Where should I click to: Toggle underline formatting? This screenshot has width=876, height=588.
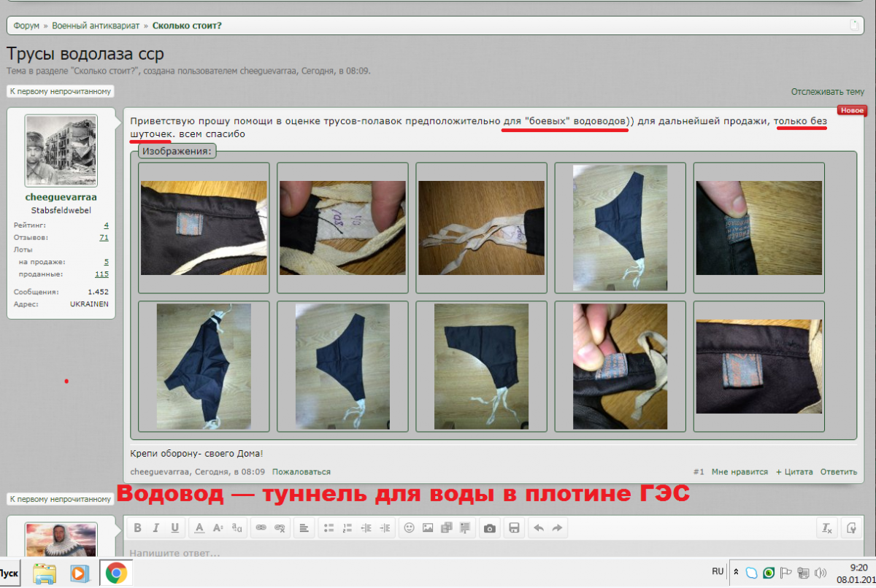(174, 527)
